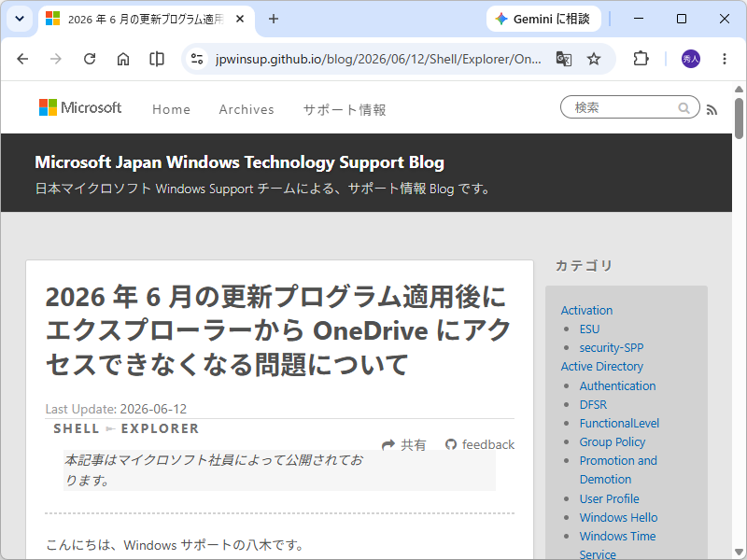
Task: Click the scrollbar down arrow
Action: coord(739,553)
